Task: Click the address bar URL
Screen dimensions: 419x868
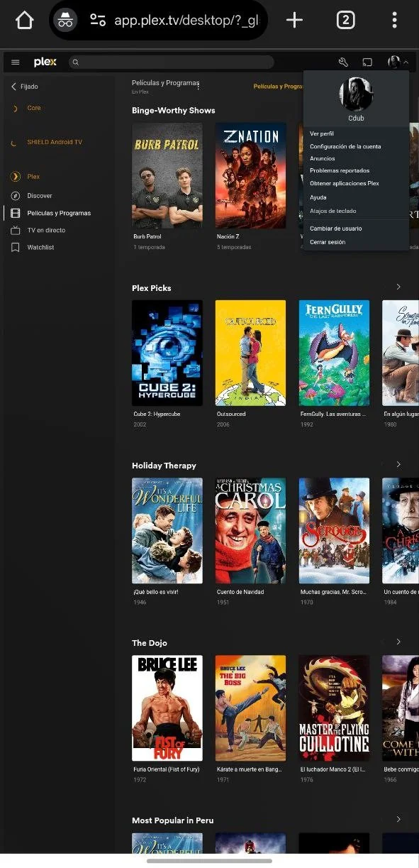Action: click(x=186, y=21)
